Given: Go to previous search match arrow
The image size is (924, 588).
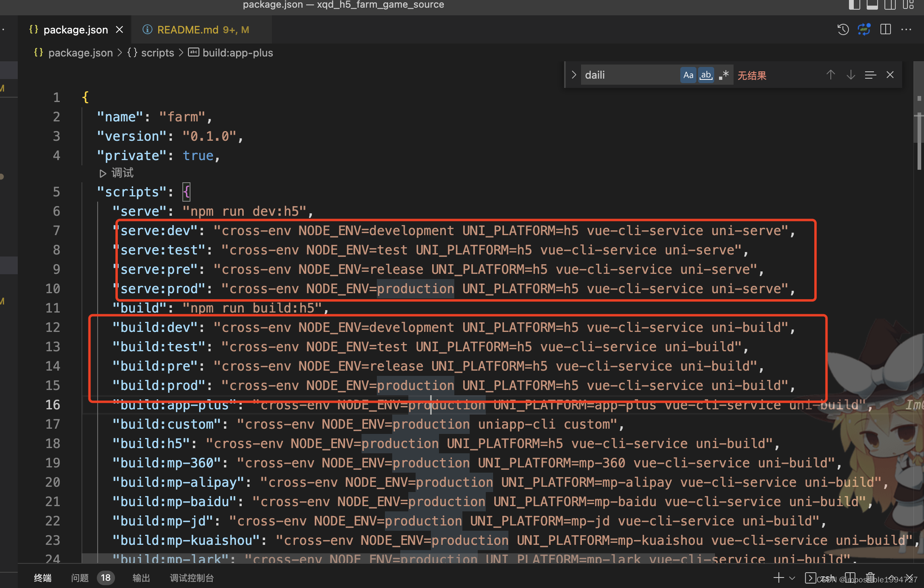Looking at the screenshot, I should (830, 75).
